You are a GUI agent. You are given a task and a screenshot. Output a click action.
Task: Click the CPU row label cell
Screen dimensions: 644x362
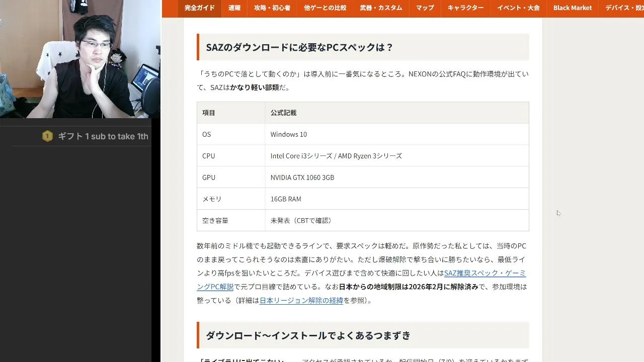pos(231,156)
